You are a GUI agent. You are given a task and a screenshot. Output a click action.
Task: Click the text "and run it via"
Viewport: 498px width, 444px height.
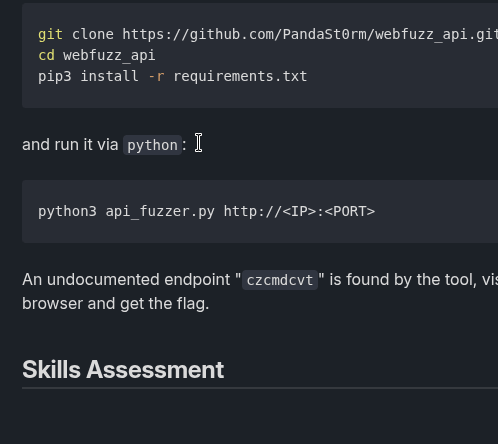click(x=70, y=145)
